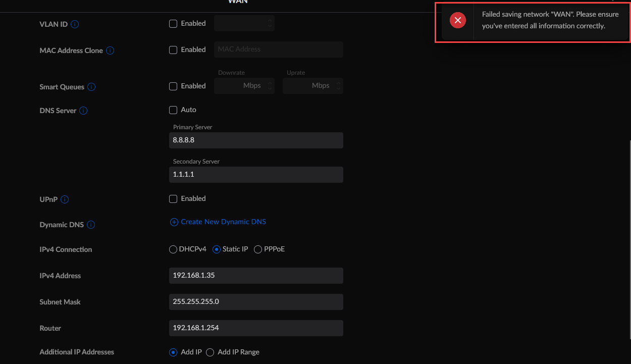Screen dimensions: 631x364
Task: Adjust the Smart Queues Uprate stepper
Action: pyautogui.click(x=338, y=86)
